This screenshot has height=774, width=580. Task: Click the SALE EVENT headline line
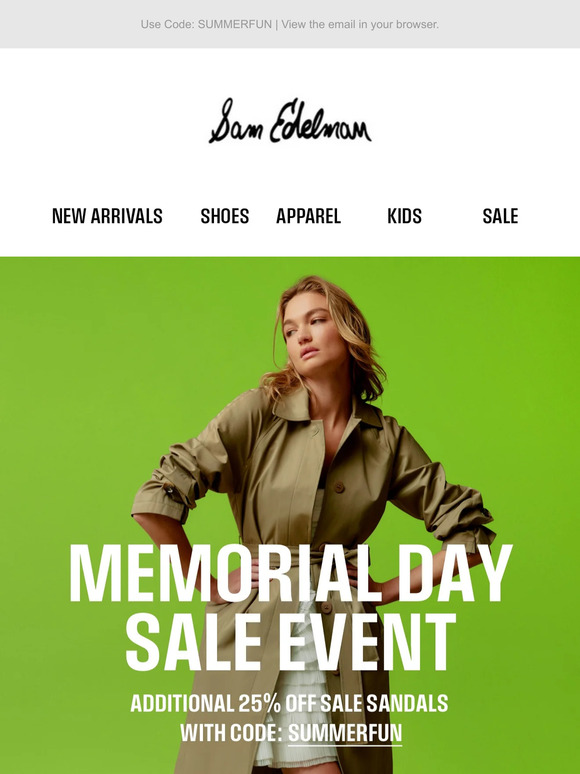point(290,641)
